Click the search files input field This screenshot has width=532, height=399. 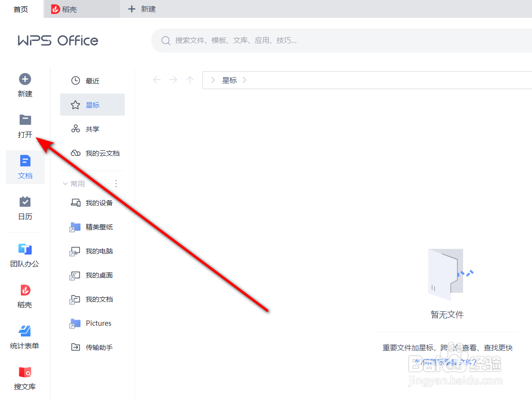click(343, 40)
